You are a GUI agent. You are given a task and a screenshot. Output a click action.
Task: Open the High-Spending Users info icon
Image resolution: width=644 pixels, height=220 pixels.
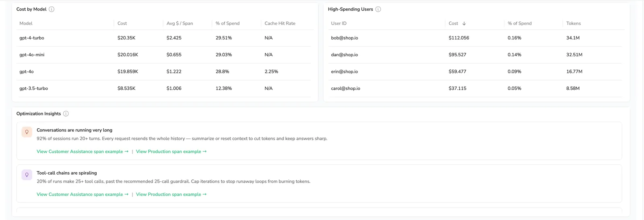378,9
